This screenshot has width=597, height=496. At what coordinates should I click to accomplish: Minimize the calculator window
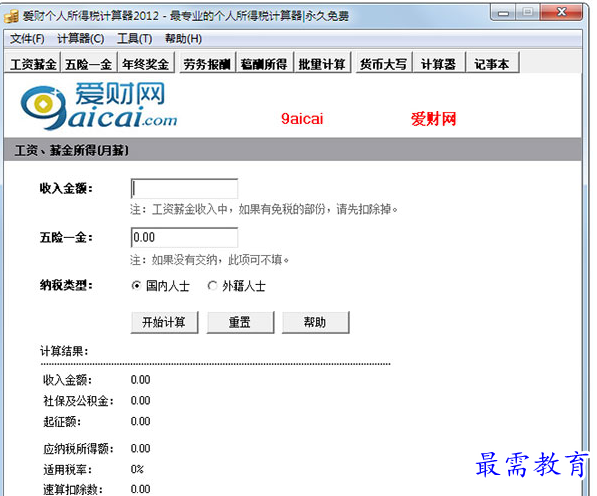pos(503,13)
